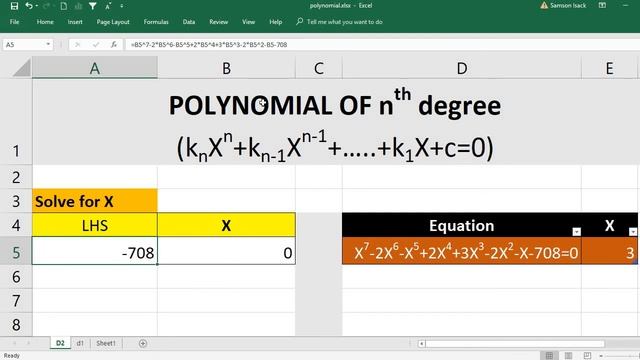Open Customize Quick Access Toolbar dropdown

122,6
